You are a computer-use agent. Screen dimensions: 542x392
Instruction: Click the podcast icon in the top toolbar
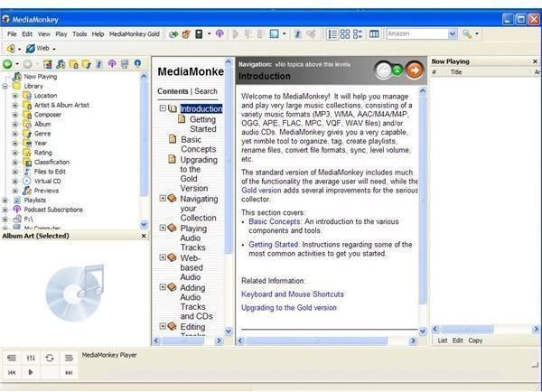click(x=220, y=33)
